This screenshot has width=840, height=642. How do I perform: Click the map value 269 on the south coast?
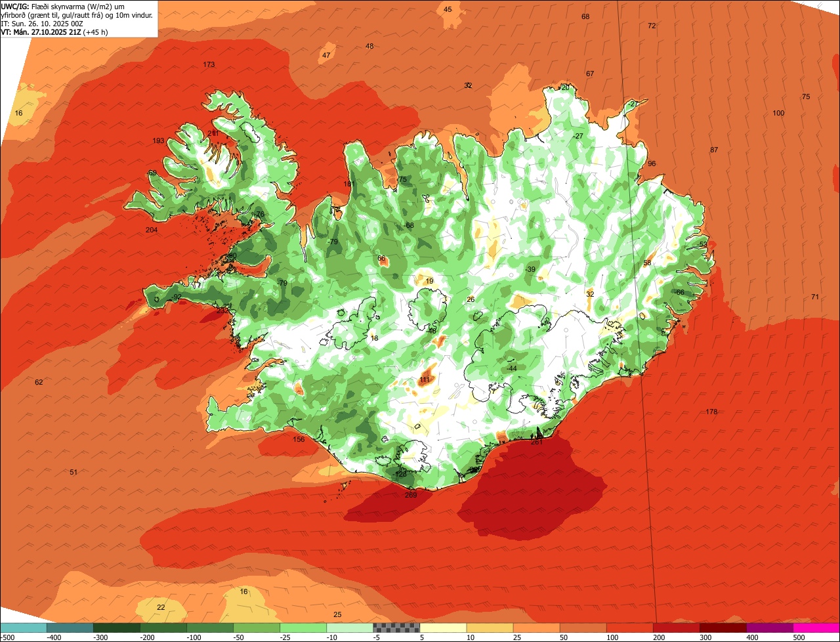(x=411, y=495)
